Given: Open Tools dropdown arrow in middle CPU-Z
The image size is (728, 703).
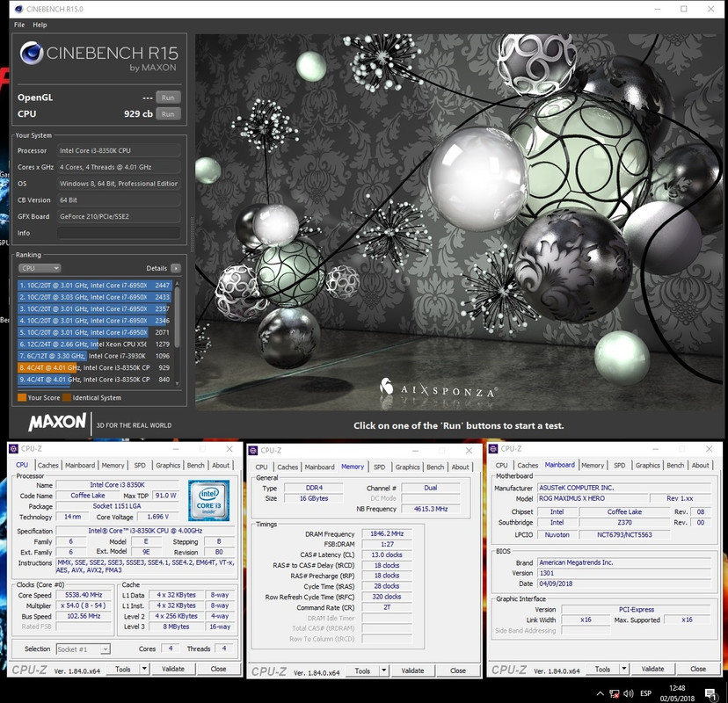Looking at the screenshot, I should coord(384,671).
